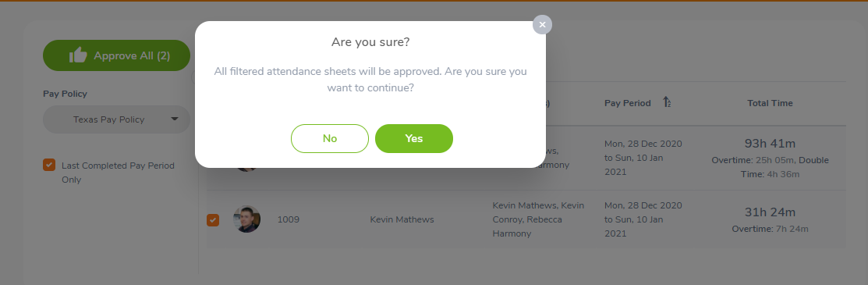Close the confirmation dialog with the X
This screenshot has width=868, height=285.
tap(542, 24)
